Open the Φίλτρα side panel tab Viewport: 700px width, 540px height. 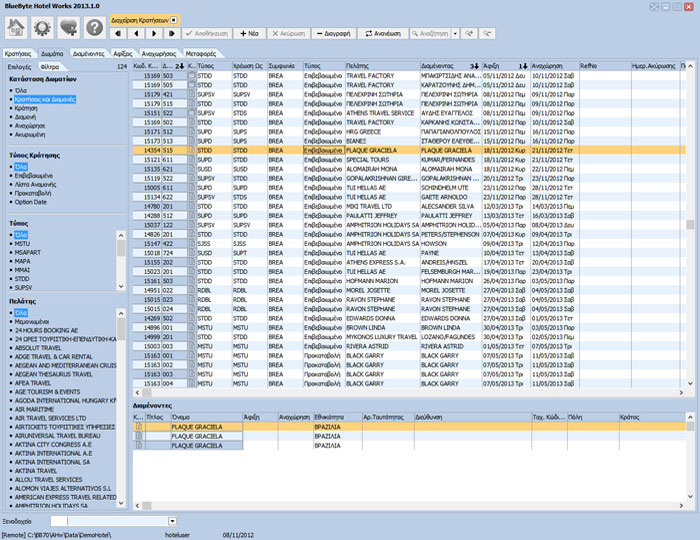click(50, 66)
